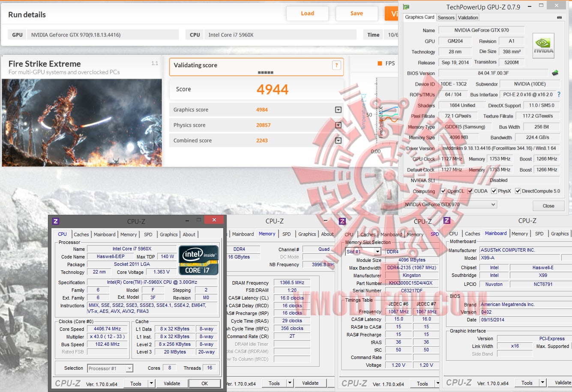This screenshot has height=392, width=572.
Task: Expand the Physics score details
Action: tap(338, 125)
